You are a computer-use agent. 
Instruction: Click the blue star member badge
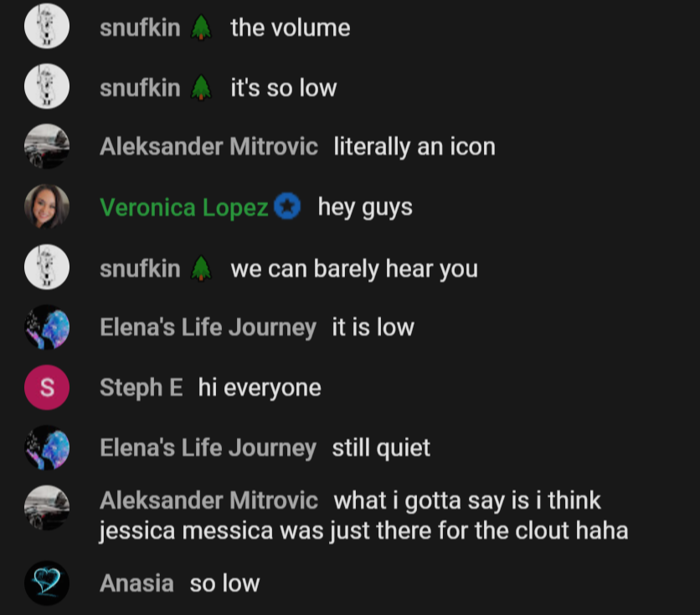point(287,206)
